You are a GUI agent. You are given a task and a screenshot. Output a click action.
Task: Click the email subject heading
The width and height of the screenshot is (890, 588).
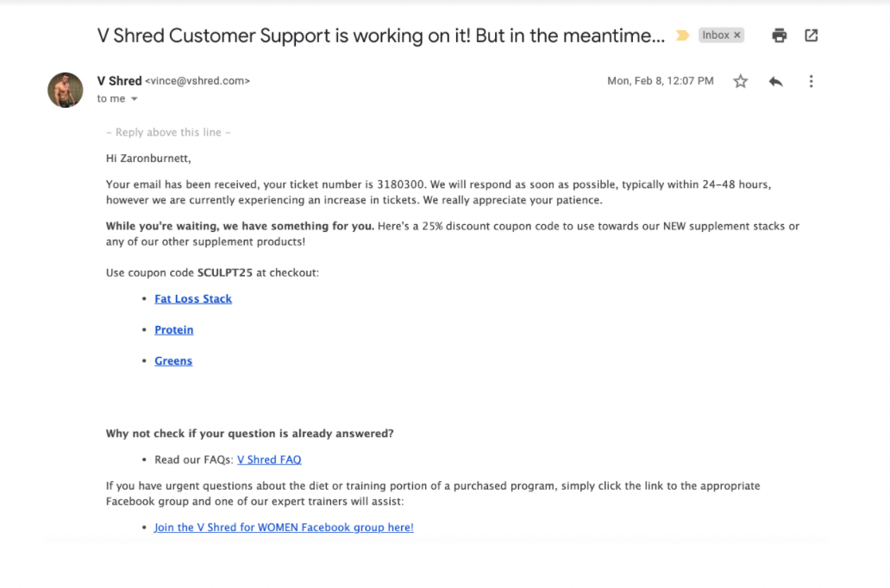381,35
